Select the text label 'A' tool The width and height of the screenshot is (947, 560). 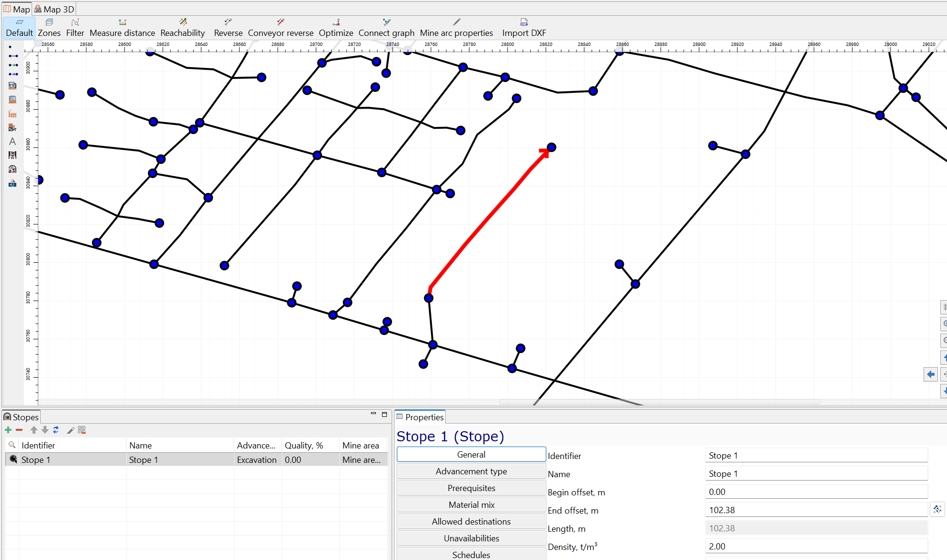click(12, 141)
